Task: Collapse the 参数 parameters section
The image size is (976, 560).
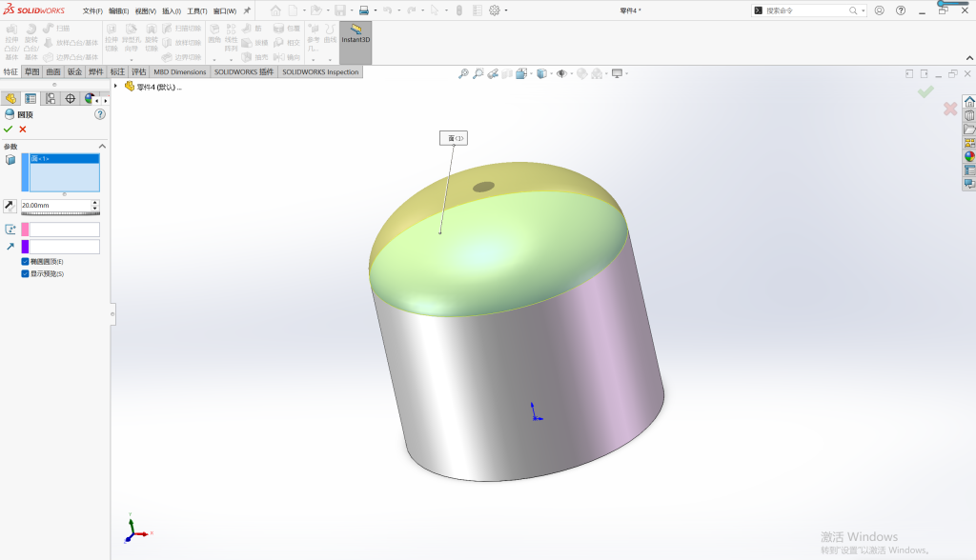Action: 102,147
